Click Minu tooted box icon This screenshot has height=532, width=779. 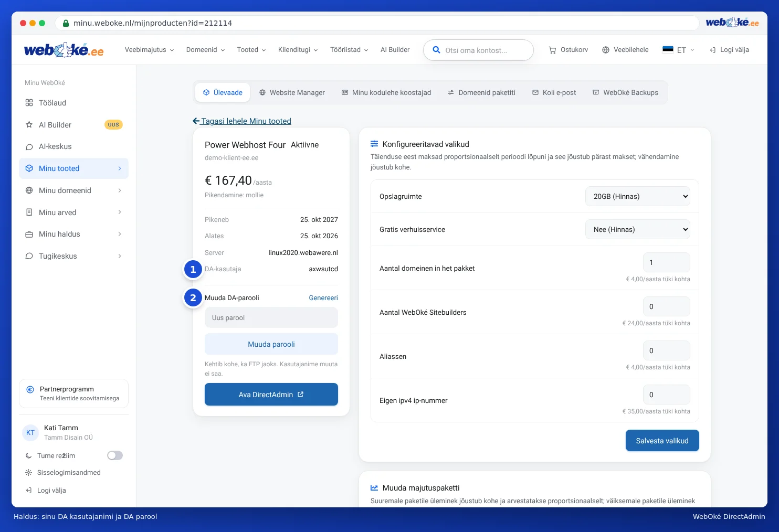[x=29, y=168]
